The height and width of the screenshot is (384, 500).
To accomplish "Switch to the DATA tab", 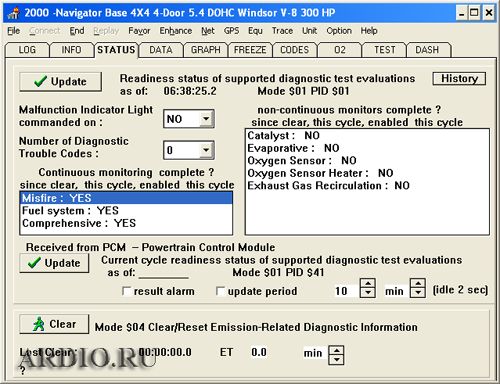I will (161, 50).
